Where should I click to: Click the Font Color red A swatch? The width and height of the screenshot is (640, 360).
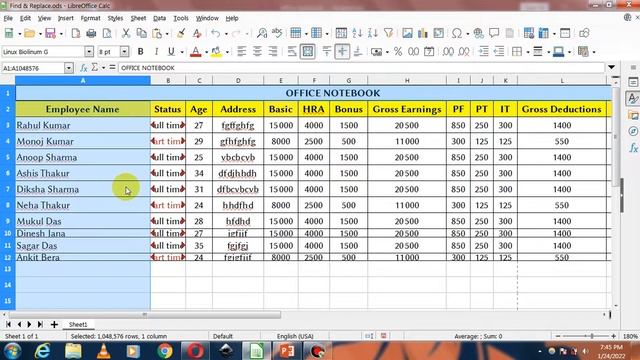click(196, 52)
